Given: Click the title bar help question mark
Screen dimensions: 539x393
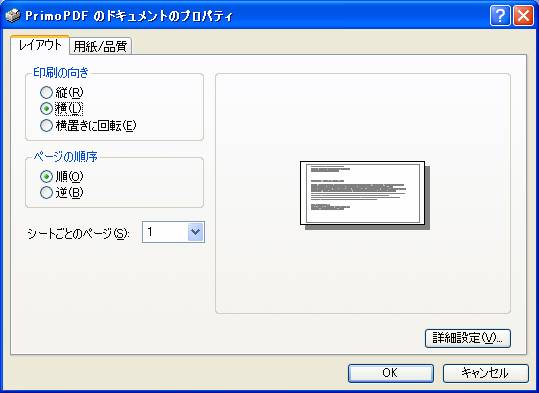Looking at the screenshot, I should click(500, 16).
